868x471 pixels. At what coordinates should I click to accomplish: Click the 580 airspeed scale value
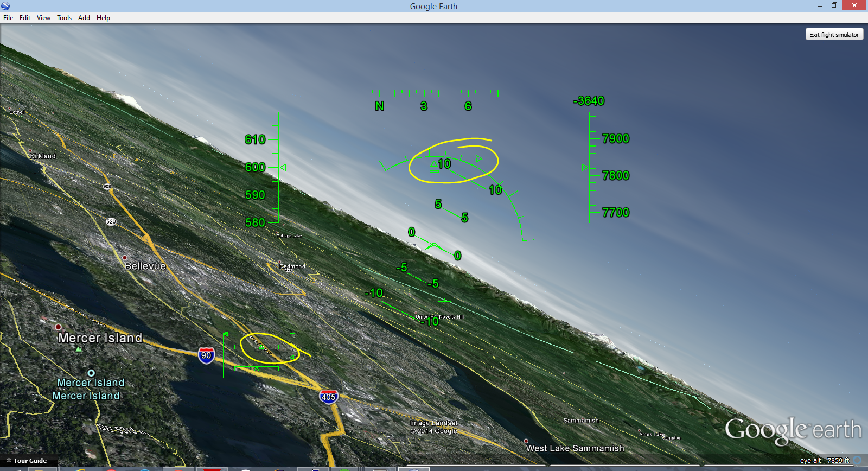(255, 222)
